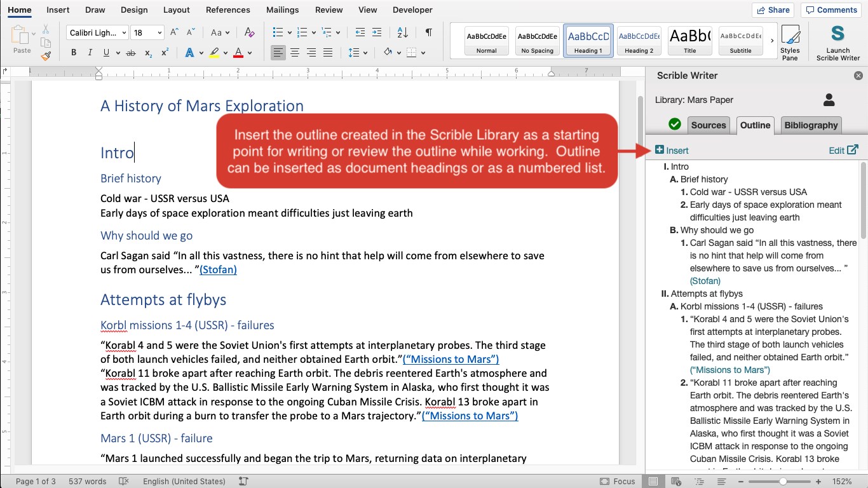Click the Launch Scrible Writer icon
The height and width of the screenshot is (488, 868).
[837, 42]
